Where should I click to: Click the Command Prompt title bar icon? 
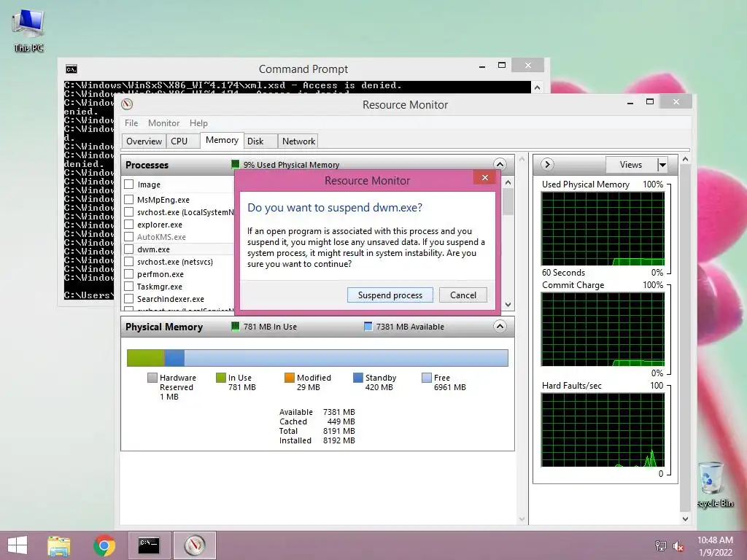tap(71, 69)
